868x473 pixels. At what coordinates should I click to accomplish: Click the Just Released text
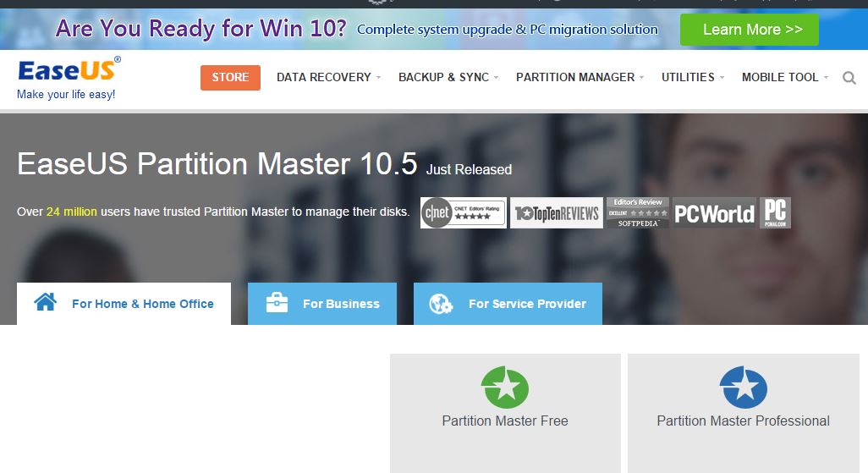[x=469, y=169]
